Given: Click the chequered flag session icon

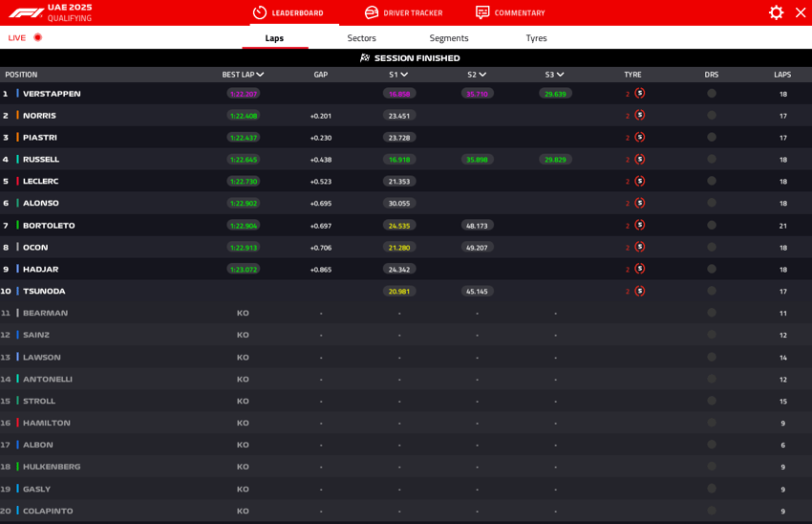Looking at the screenshot, I should point(365,58).
